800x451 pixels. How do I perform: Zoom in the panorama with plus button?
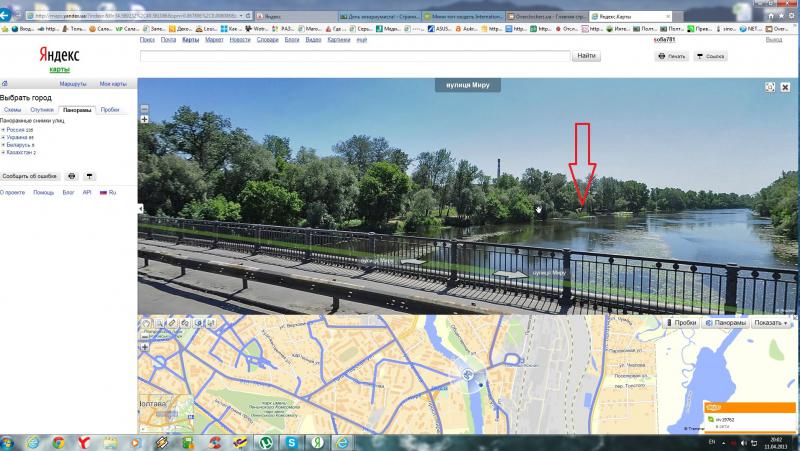[x=144, y=119]
